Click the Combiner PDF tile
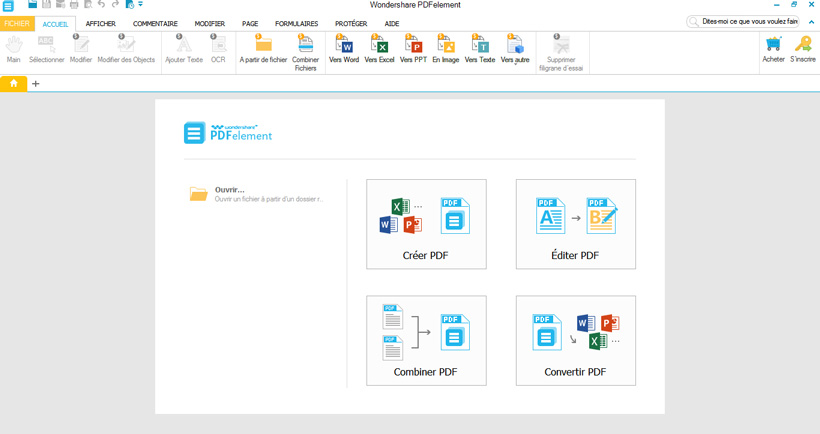 pyautogui.click(x=426, y=340)
